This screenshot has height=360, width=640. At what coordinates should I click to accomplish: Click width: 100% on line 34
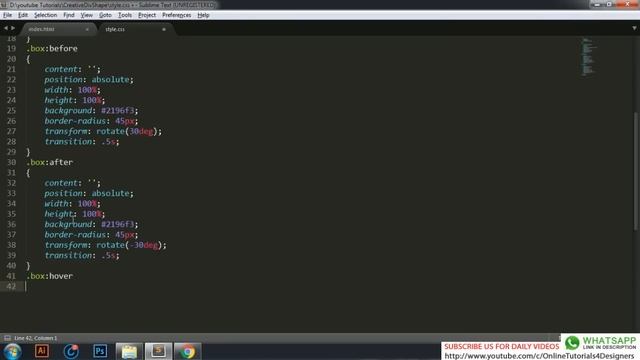pos(72,204)
